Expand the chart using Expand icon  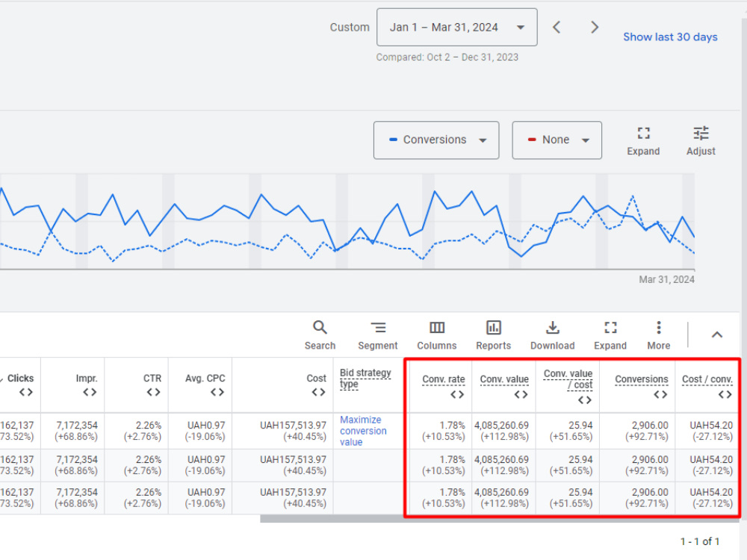(x=643, y=141)
